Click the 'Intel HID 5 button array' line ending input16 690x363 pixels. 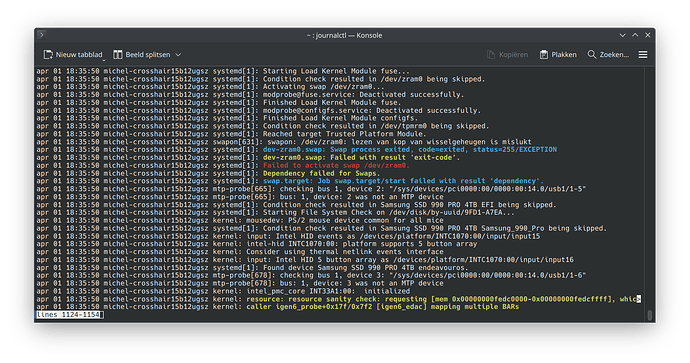coord(305,260)
